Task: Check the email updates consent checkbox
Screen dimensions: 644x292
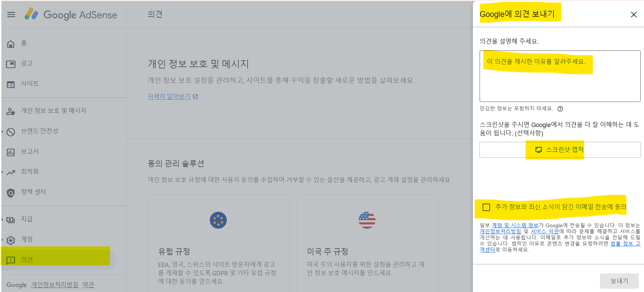Action: (486, 207)
